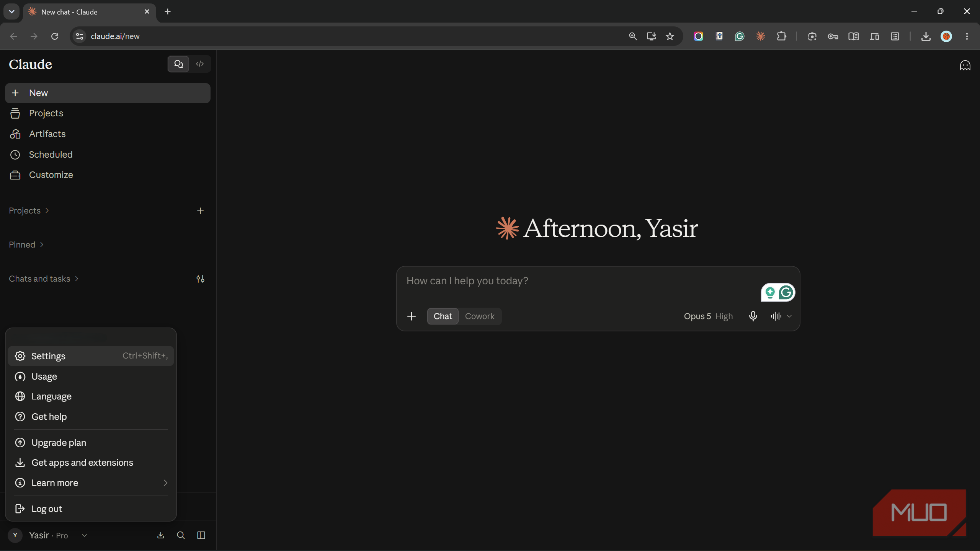This screenshot has height=551, width=980.
Task: Select Get help menu entry
Action: (x=91, y=417)
